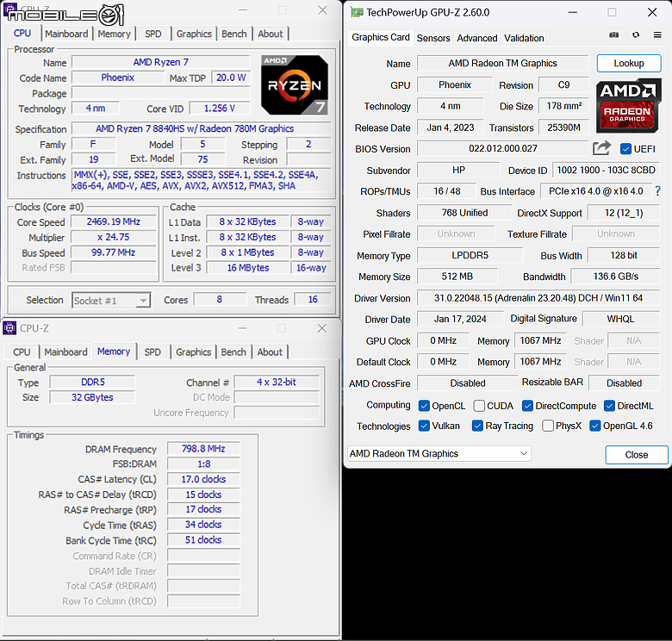The image size is (672, 641).
Task: Switch to Memory tab in top CPU-Z window
Action: coord(114,34)
